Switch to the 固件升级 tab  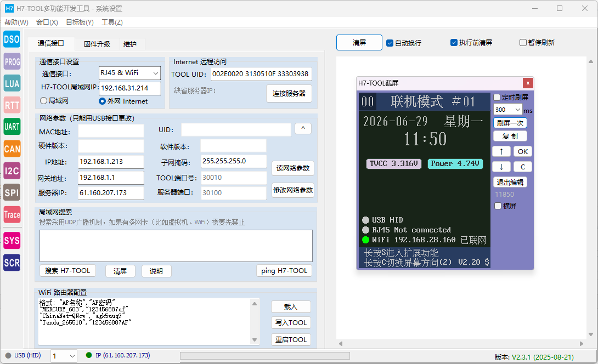point(97,44)
